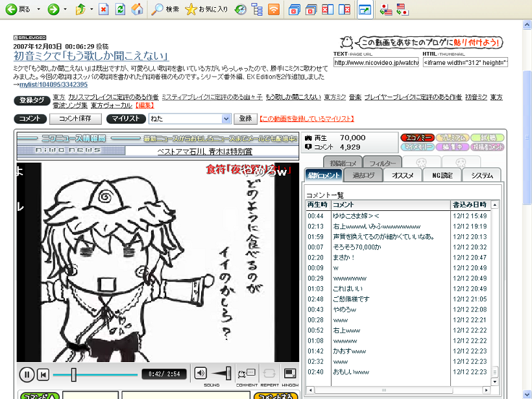Open the ベストアマ石川、青木は特別賞 news link
This screenshot has width=532, height=399.
(x=204, y=152)
